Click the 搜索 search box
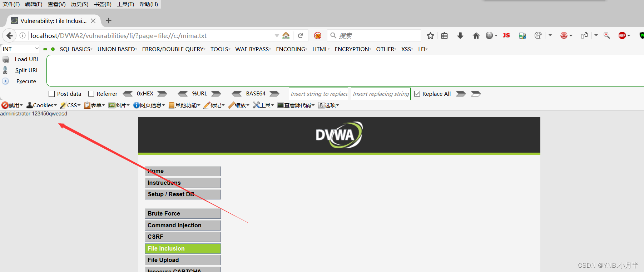Viewport: 644px width, 272px height. pyautogui.click(x=373, y=35)
